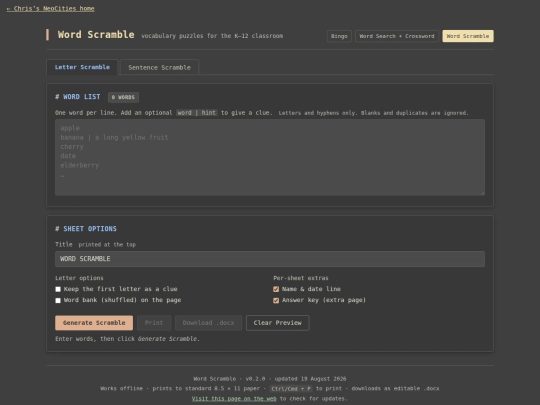540x405 pixels.
Task: Click the WORD LIST heading
Action: (78, 97)
